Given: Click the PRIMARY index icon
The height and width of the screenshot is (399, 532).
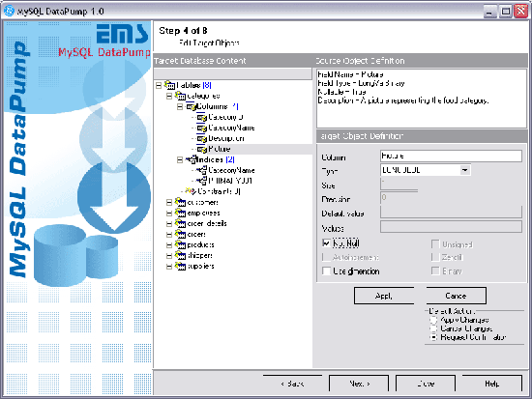Looking at the screenshot, I should coord(201,181).
